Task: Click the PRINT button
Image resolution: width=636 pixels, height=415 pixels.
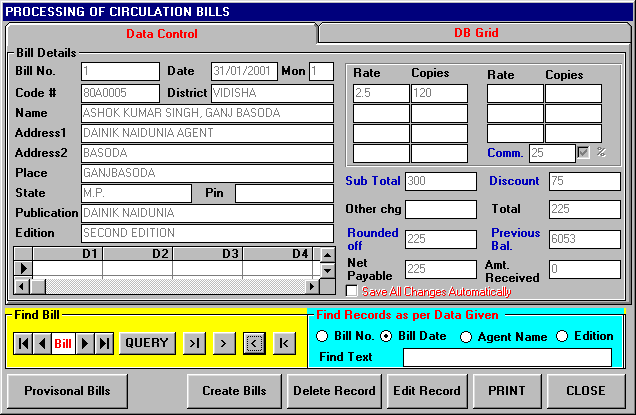Action: click(x=507, y=390)
